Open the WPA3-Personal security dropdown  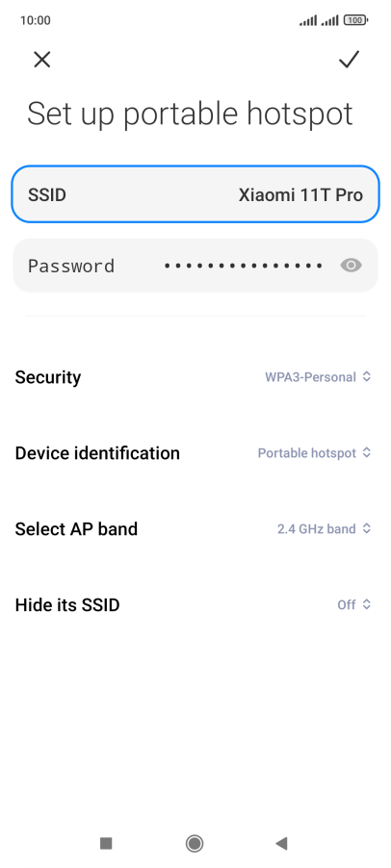[318, 377]
